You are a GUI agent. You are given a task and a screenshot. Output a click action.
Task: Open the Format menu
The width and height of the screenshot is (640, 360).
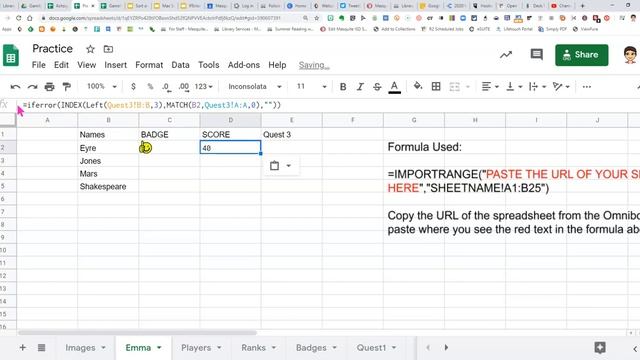point(149,65)
